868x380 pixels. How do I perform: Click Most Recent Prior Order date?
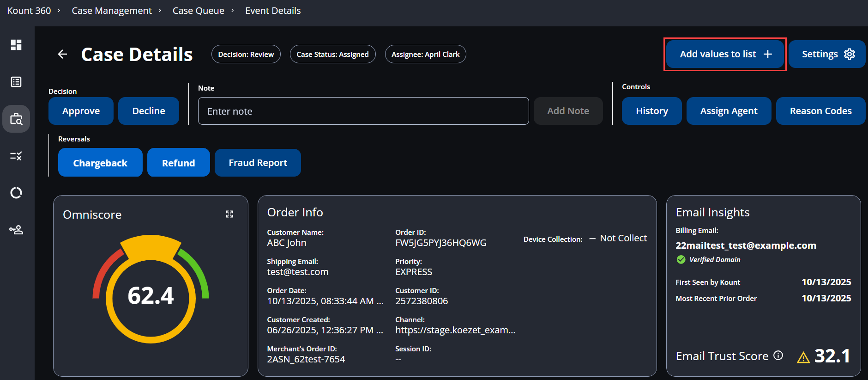point(826,298)
